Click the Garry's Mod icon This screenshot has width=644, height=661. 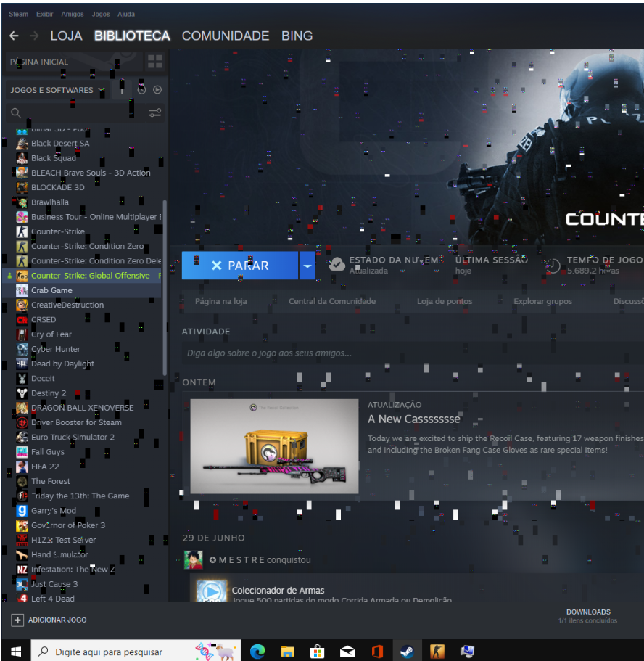22,511
